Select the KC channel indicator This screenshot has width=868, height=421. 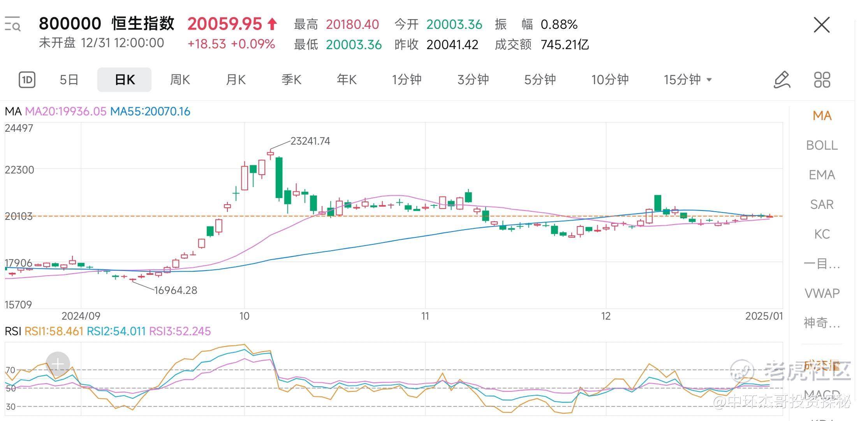pyautogui.click(x=822, y=234)
